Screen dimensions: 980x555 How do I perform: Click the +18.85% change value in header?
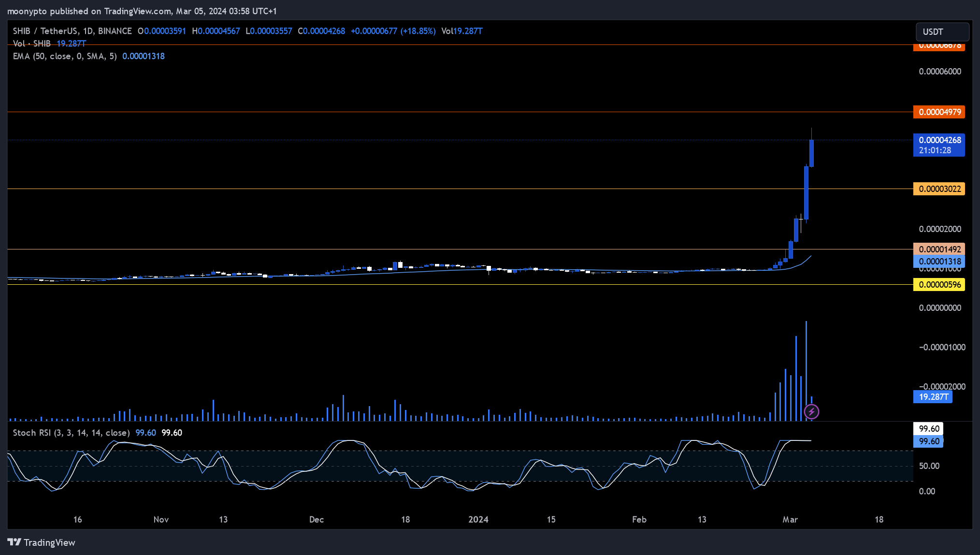click(x=418, y=31)
